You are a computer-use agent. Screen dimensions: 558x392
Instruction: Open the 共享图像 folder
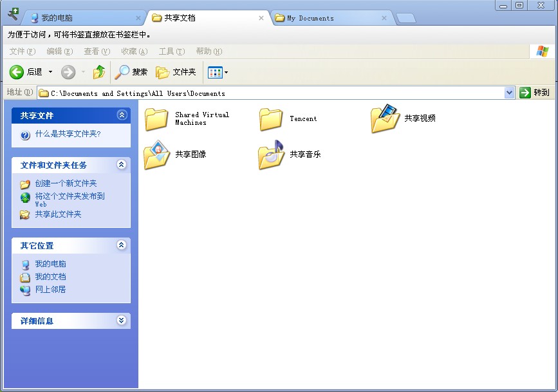point(156,154)
